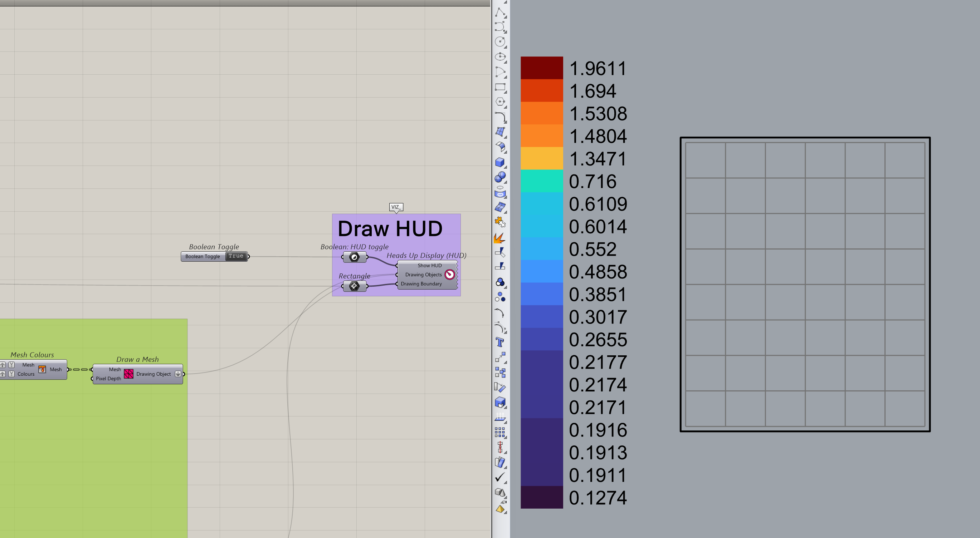The width and height of the screenshot is (980, 538).
Task: Toggle the Boolean Toggle True value
Action: click(236, 256)
